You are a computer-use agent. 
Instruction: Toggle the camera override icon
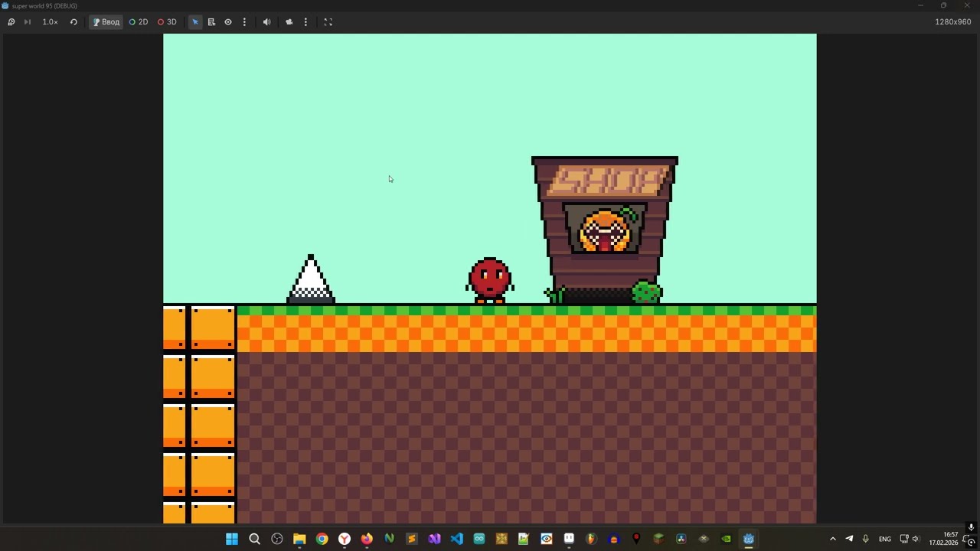pyautogui.click(x=289, y=22)
